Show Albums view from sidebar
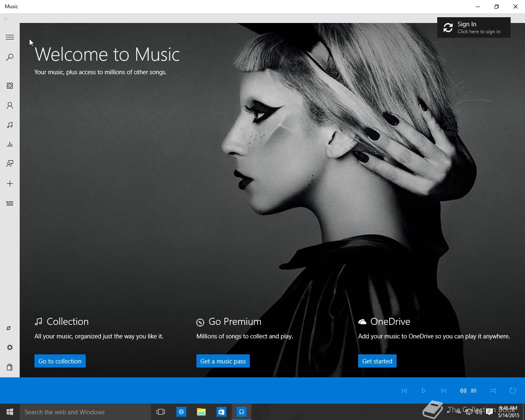This screenshot has height=420, width=525. [10, 86]
